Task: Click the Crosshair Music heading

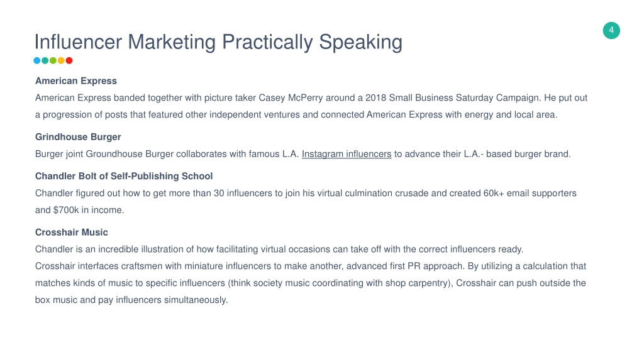Action: (x=72, y=233)
